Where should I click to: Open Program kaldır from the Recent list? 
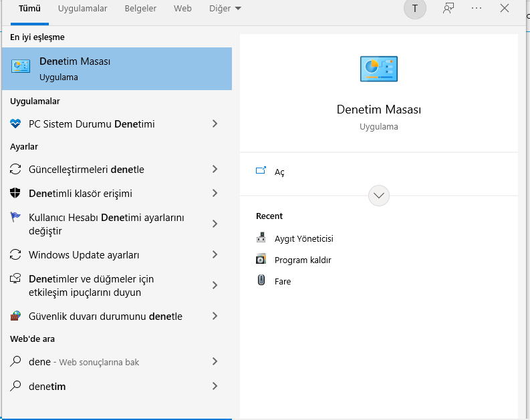click(302, 260)
